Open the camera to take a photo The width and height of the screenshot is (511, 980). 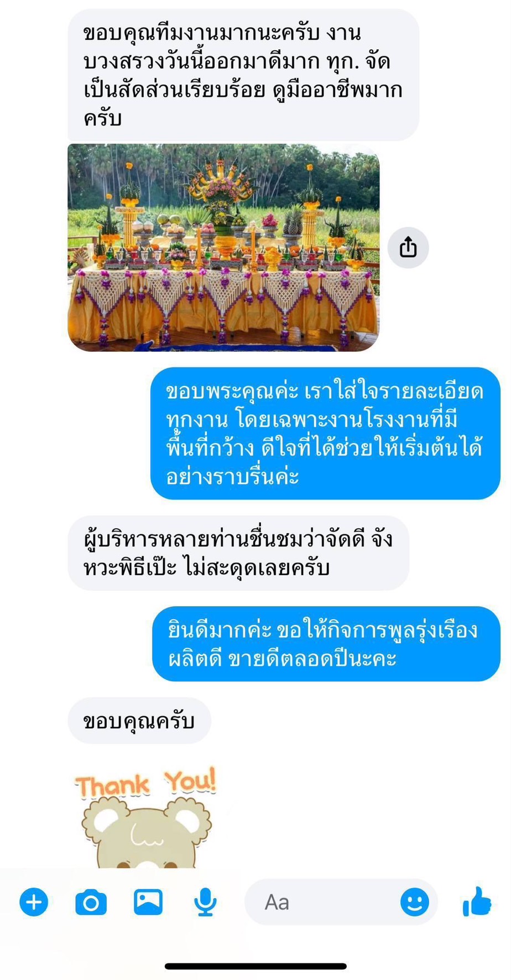point(91,903)
